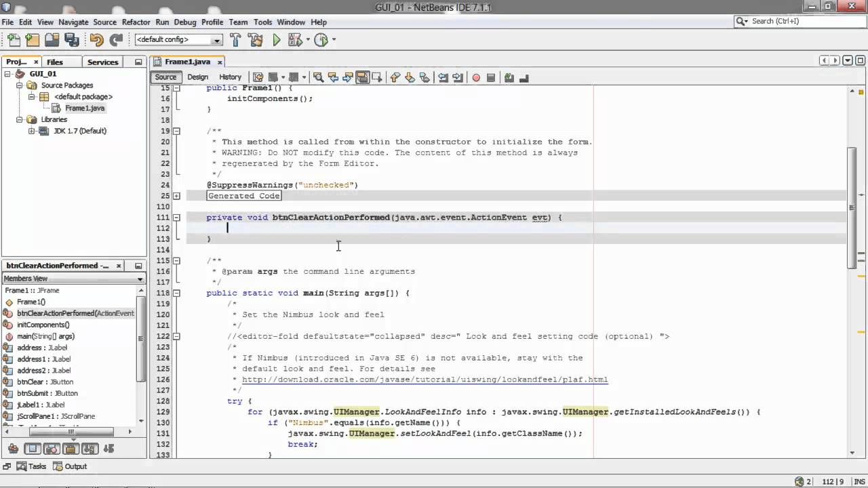Click the Shift Line Left icon
868x488 pixels.
click(x=443, y=77)
